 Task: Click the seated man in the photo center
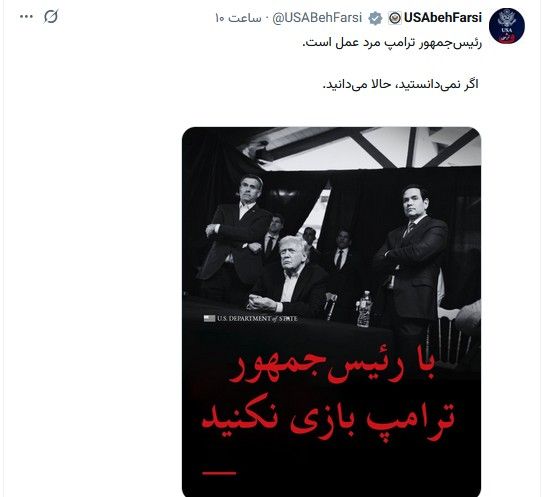click(x=288, y=274)
